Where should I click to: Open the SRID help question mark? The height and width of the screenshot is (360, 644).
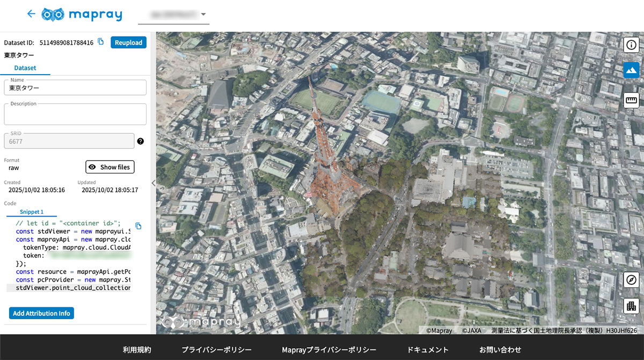[141, 141]
